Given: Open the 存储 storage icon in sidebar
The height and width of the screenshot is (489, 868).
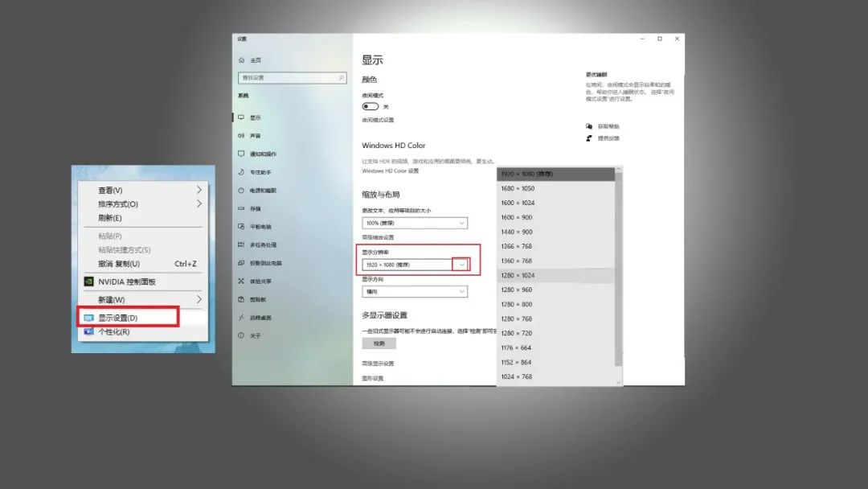Looking at the screenshot, I should pyautogui.click(x=241, y=209).
